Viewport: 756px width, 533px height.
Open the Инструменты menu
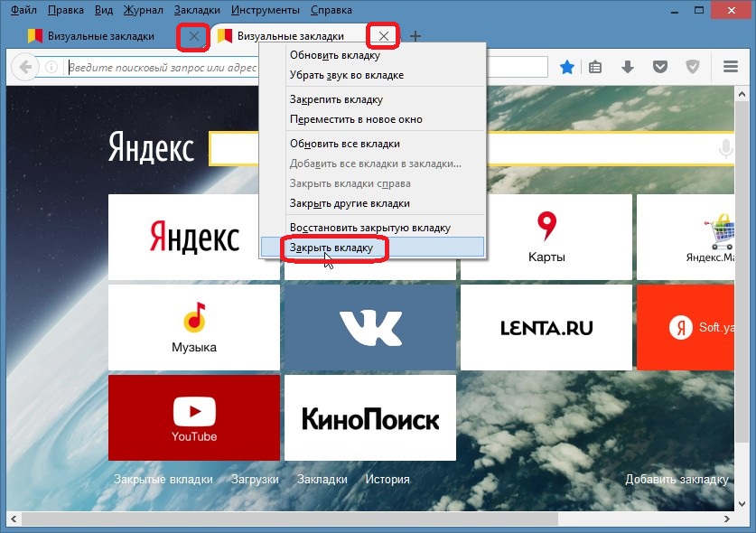(266, 10)
